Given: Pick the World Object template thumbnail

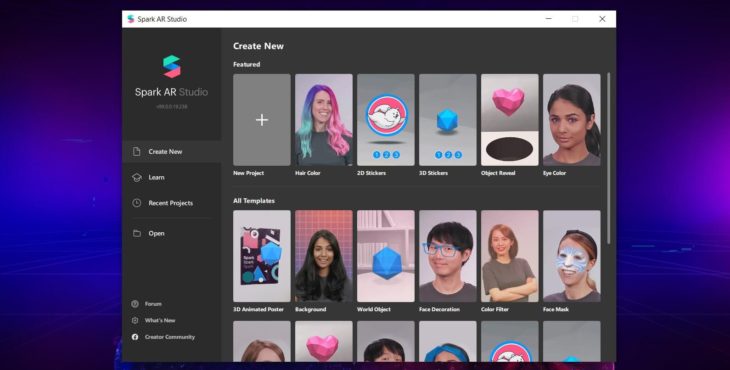Looking at the screenshot, I should pyautogui.click(x=385, y=256).
